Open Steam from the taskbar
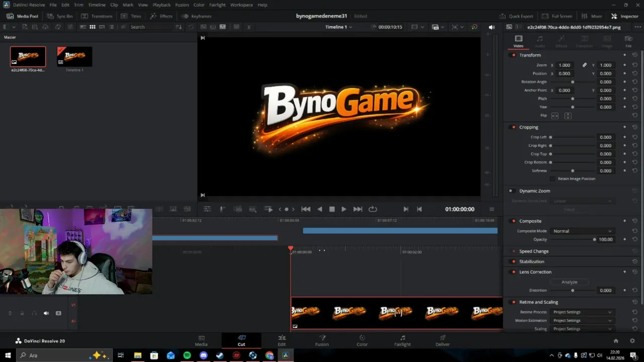 [x=220, y=355]
